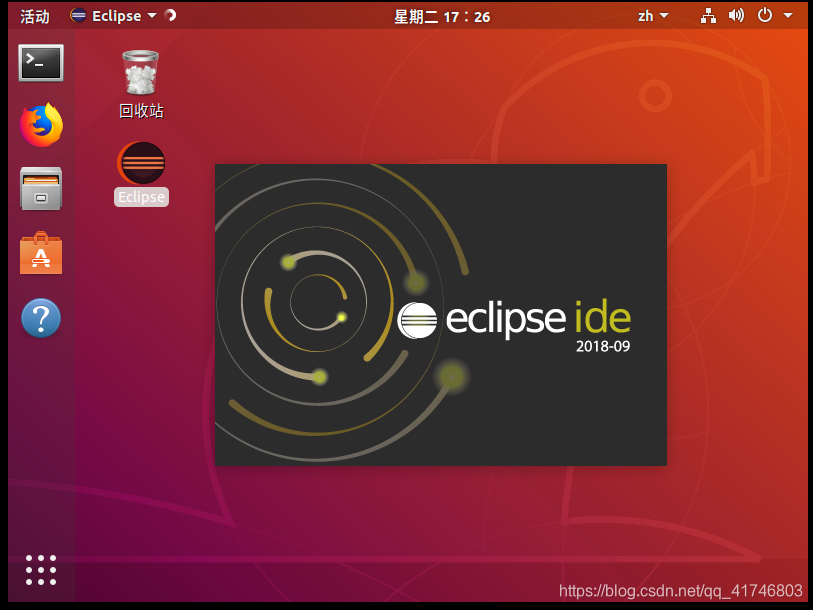Open the Files manager in dock
Image resolution: width=813 pixels, height=610 pixels.
coord(41,189)
